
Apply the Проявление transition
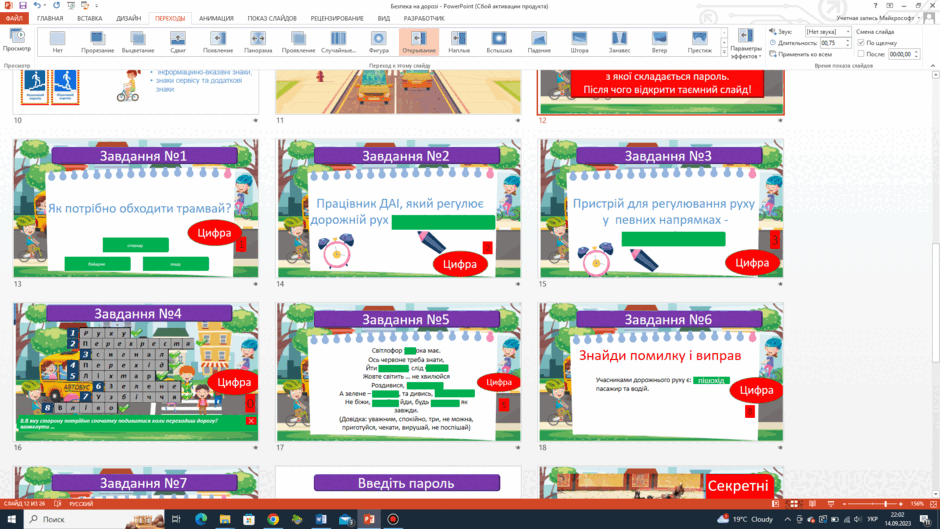pyautogui.click(x=299, y=42)
